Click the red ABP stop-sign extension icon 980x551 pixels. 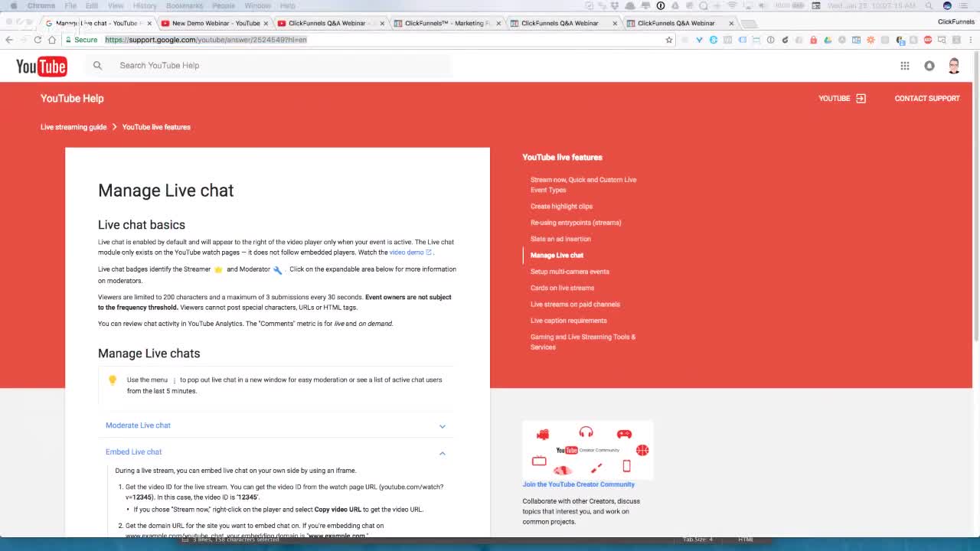tap(928, 40)
